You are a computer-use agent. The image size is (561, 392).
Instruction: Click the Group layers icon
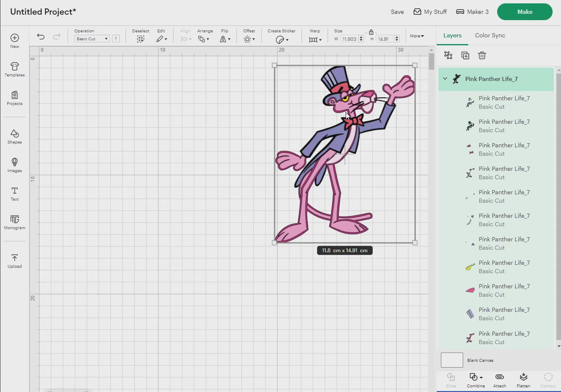tap(448, 55)
